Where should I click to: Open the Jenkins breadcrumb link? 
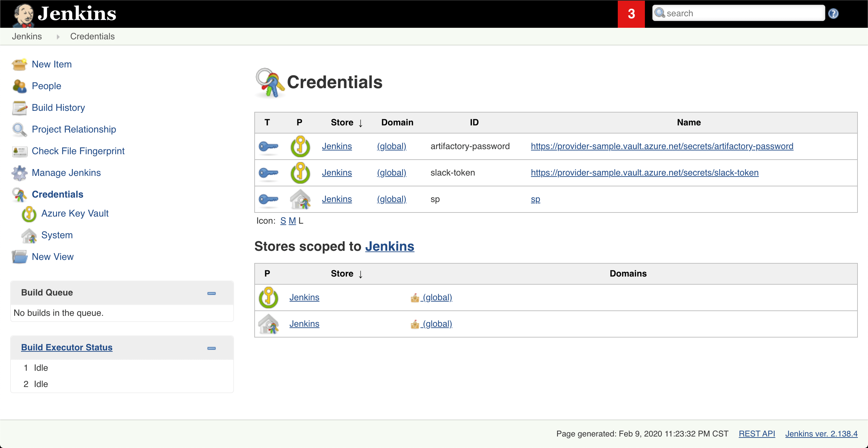(x=27, y=36)
